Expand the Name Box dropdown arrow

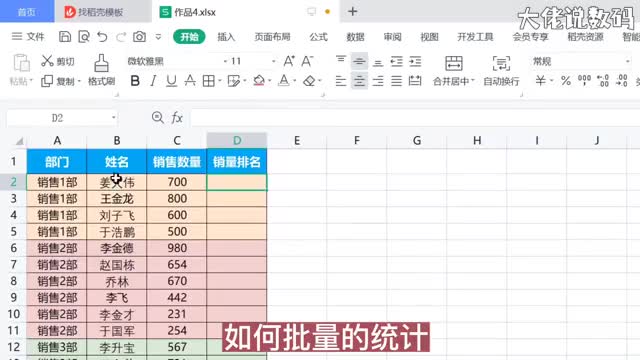pyautogui.click(x=113, y=118)
